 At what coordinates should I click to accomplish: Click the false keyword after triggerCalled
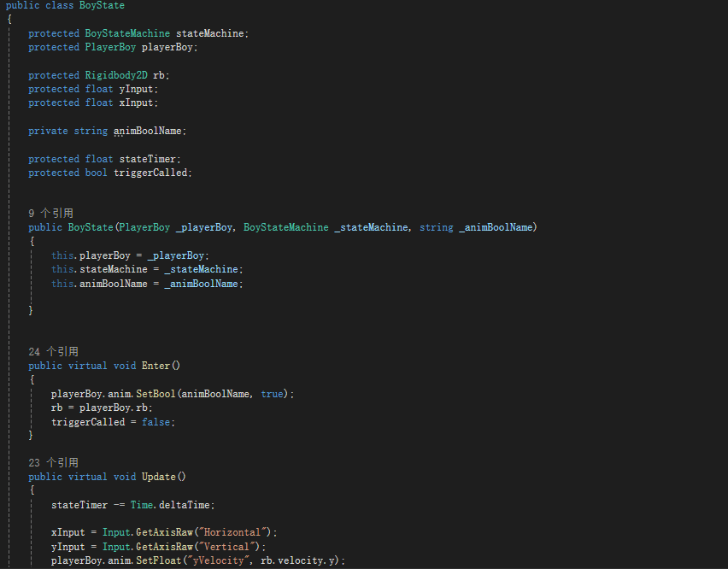(156, 422)
